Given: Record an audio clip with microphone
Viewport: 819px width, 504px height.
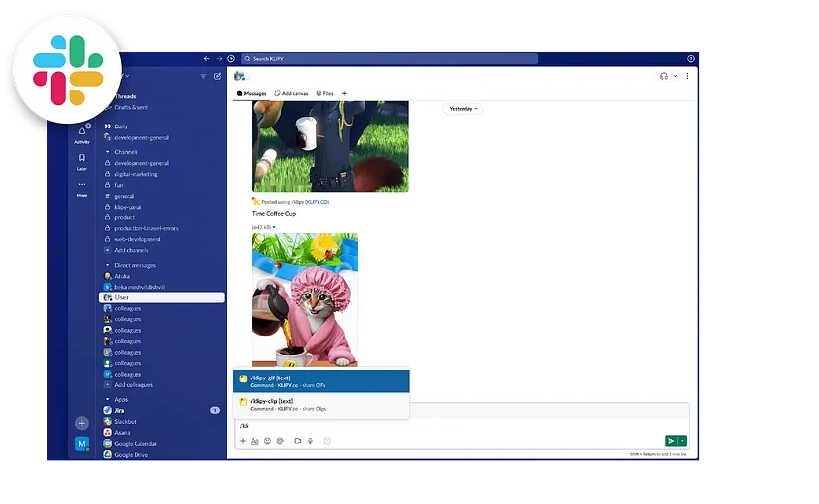Looking at the screenshot, I should click(310, 441).
